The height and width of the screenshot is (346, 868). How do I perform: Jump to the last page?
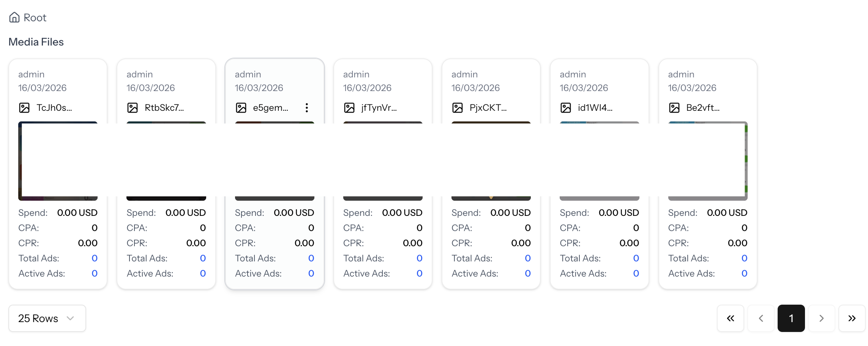(852, 318)
